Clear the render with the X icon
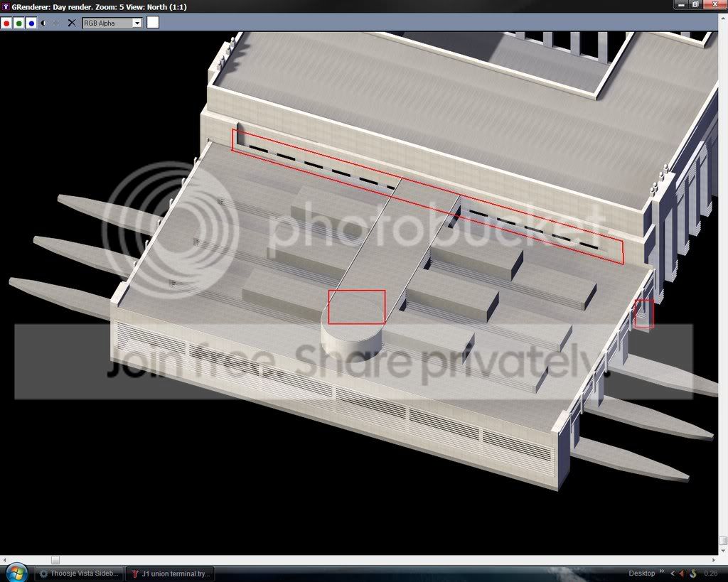 (x=72, y=23)
